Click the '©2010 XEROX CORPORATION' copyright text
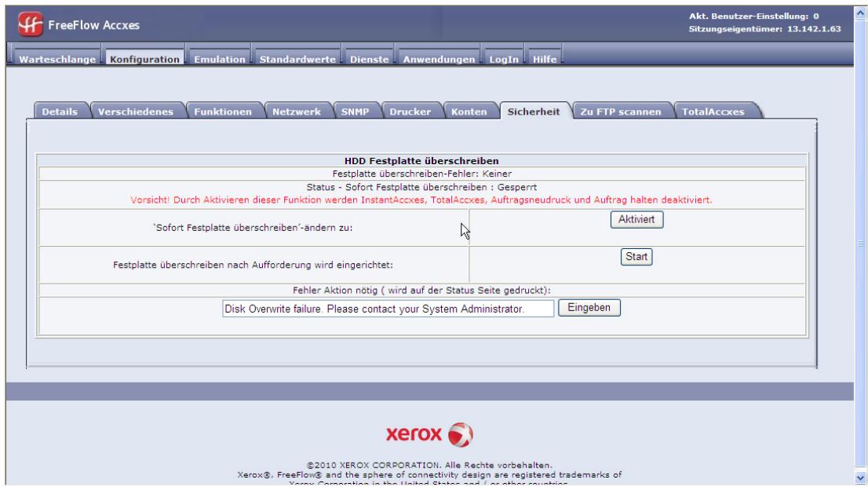The image size is (868, 487). (429, 465)
